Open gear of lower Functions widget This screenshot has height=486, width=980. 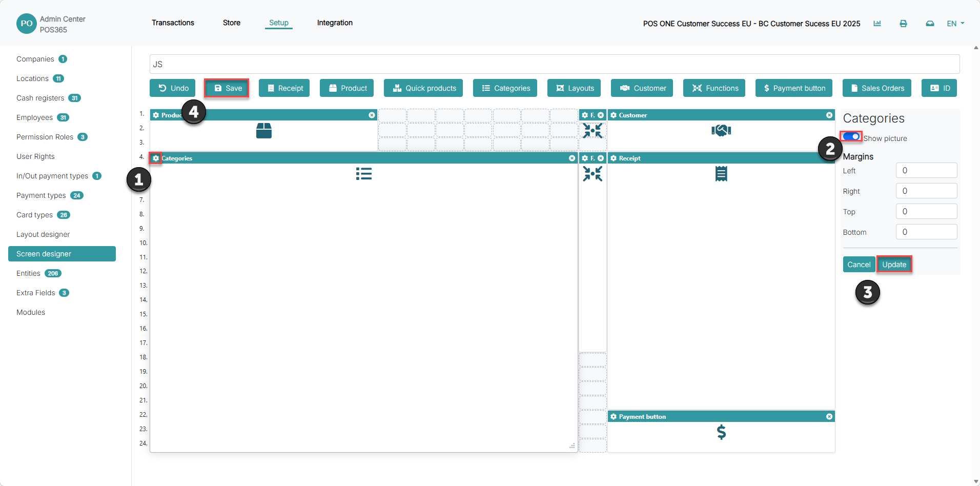585,158
